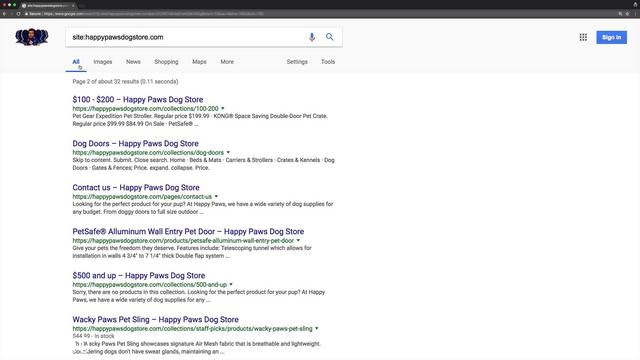Open the Google apps grid icon

[583, 37]
